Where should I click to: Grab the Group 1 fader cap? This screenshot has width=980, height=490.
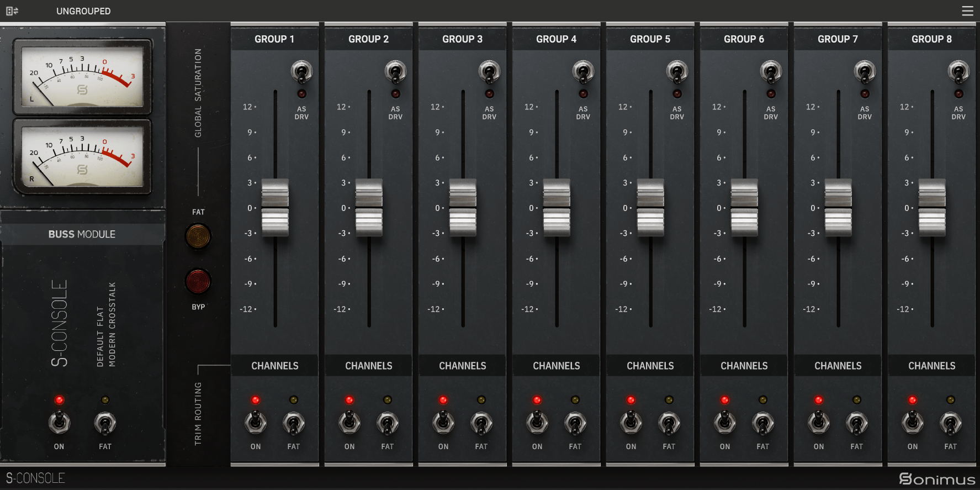275,208
